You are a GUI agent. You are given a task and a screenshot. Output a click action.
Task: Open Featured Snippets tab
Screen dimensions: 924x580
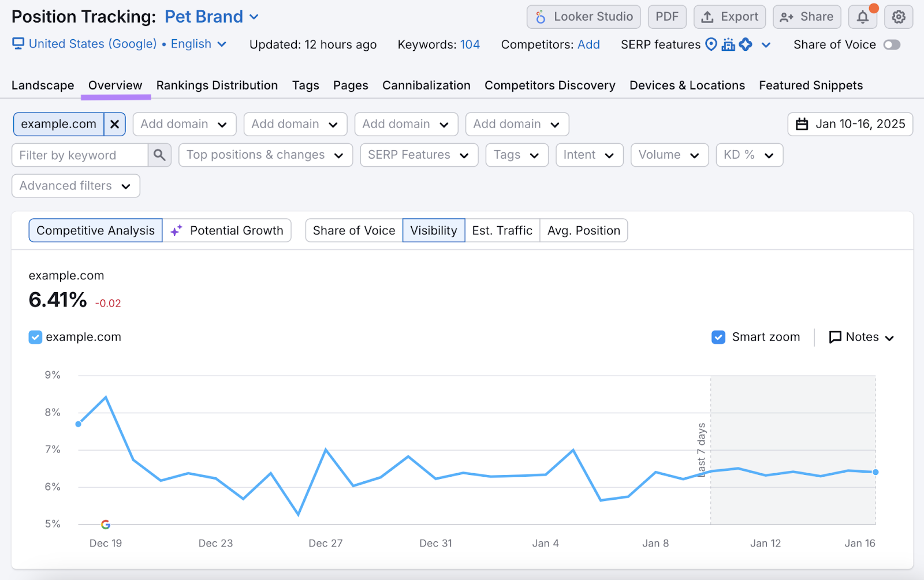point(811,85)
